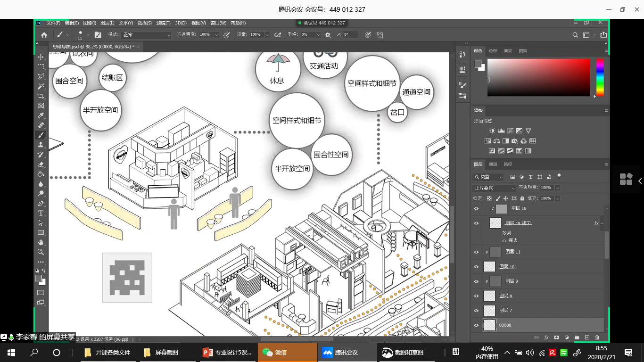Open the History panel icon

tap(462, 54)
